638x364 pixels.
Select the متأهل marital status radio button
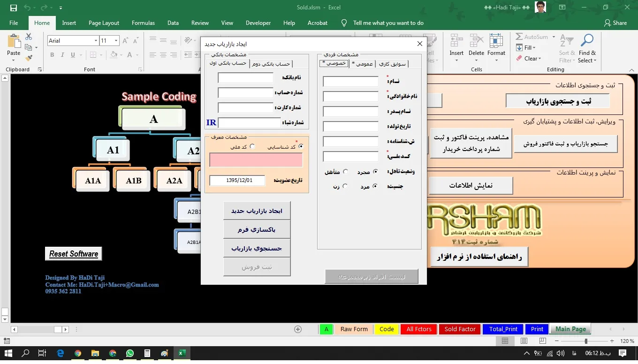click(346, 172)
